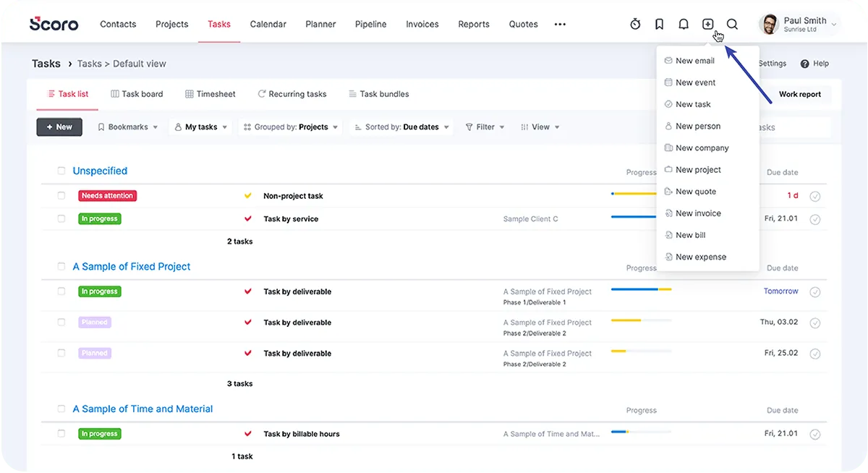Click the Task by service progress bar
This screenshot has height=473, width=868.
[x=634, y=217]
